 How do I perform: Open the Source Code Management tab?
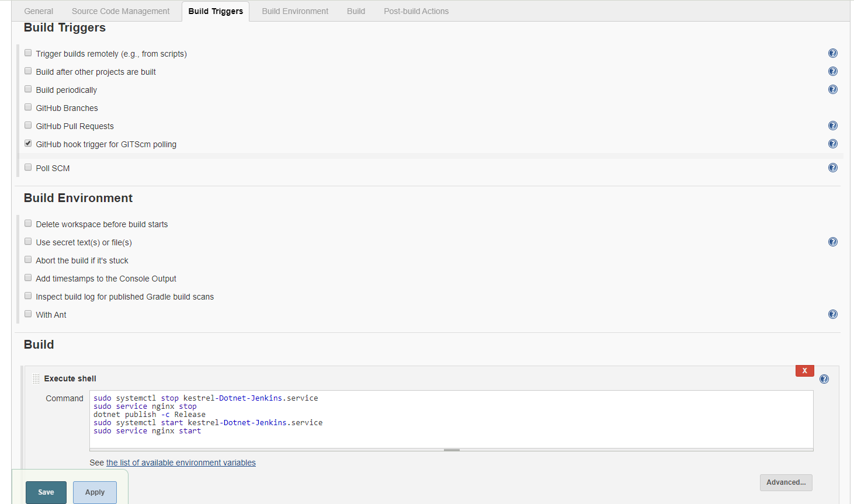pyautogui.click(x=121, y=11)
